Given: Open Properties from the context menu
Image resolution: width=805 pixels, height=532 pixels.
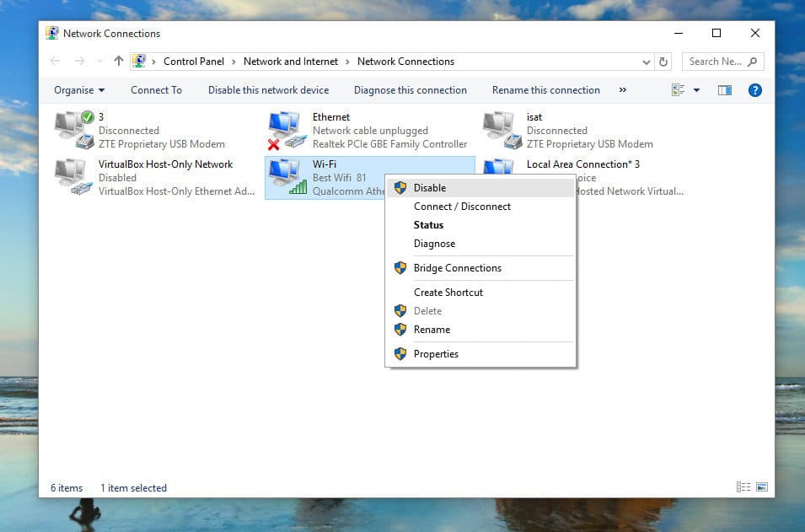Looking at the screenshot, I should click(480, 354).
